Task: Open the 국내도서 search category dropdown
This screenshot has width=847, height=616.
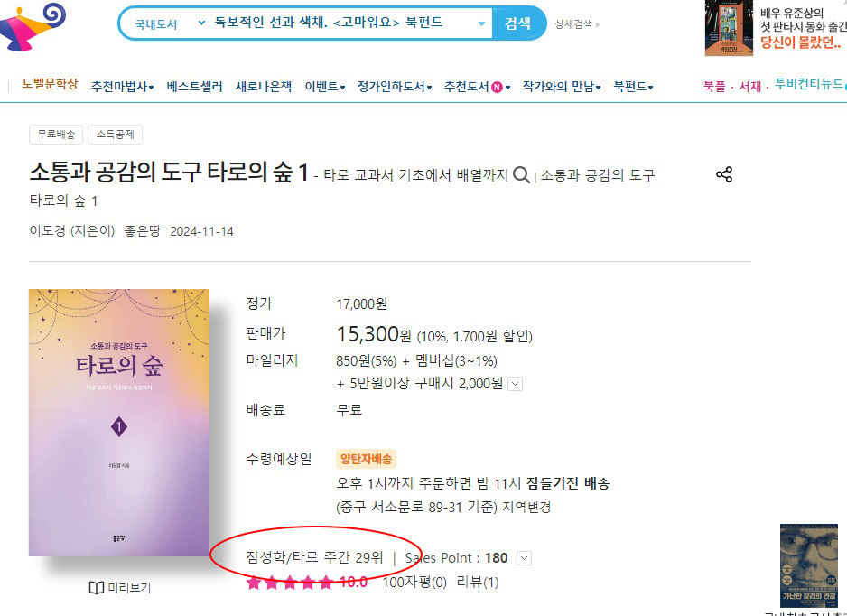Action: click(169, 23)
